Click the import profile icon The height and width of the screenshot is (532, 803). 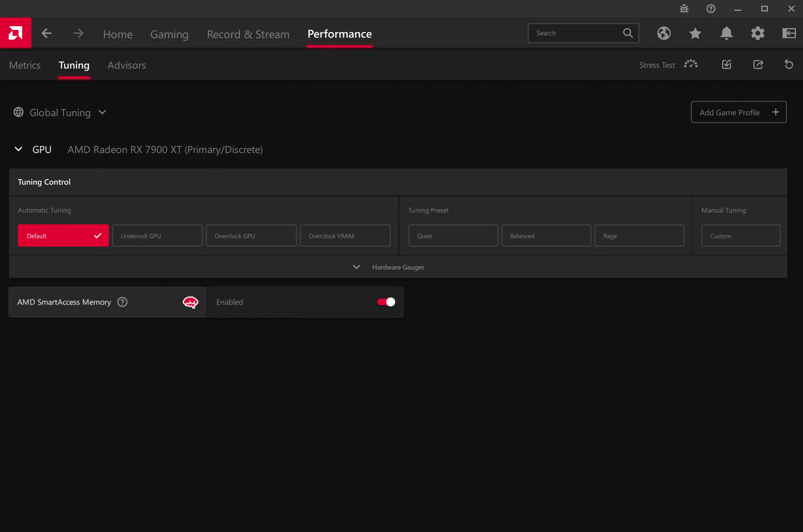(x=727, y=64)
